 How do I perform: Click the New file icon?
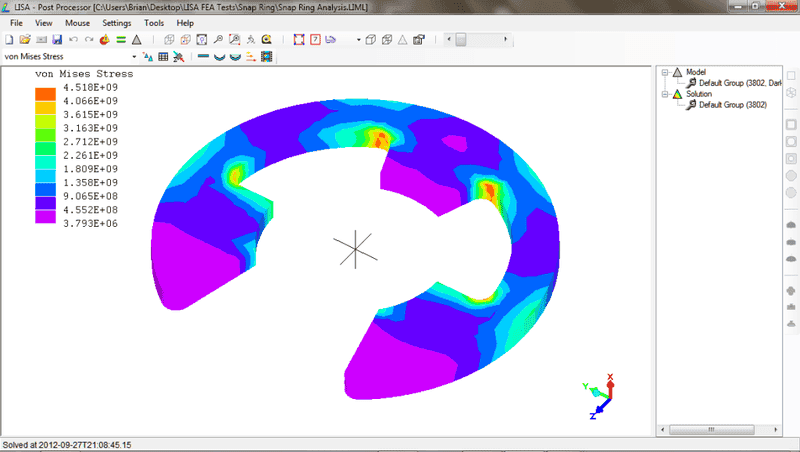9,40
